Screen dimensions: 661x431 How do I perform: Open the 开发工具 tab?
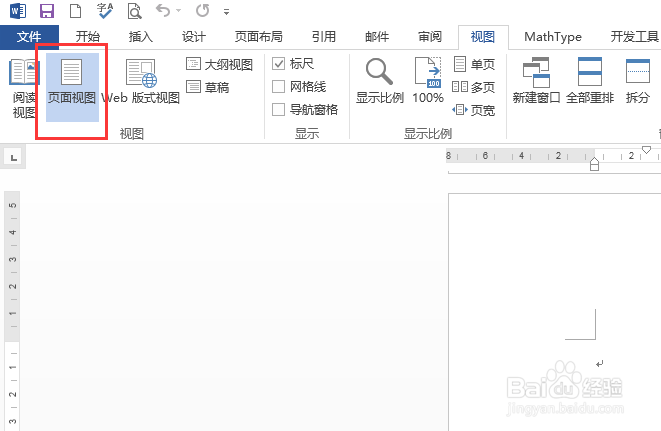click(x=634, y=37)
